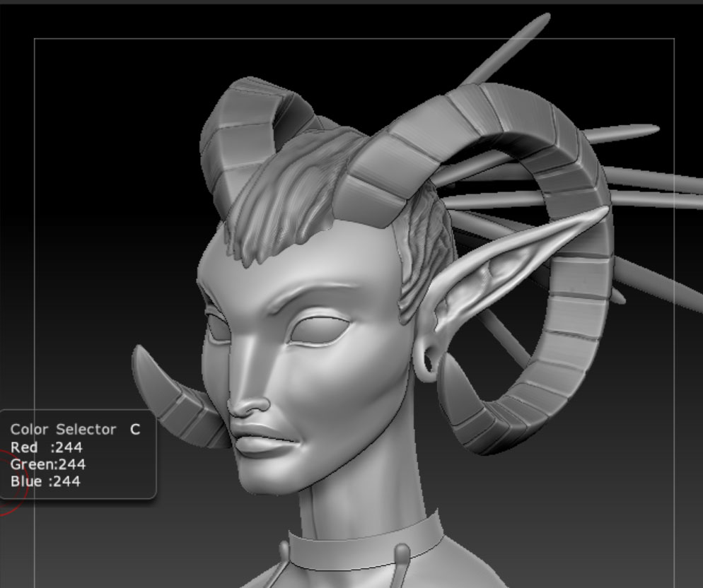Click the "Color Selector" tooltip title
This screenshot has width=703, height=588.
click(63, 430)
